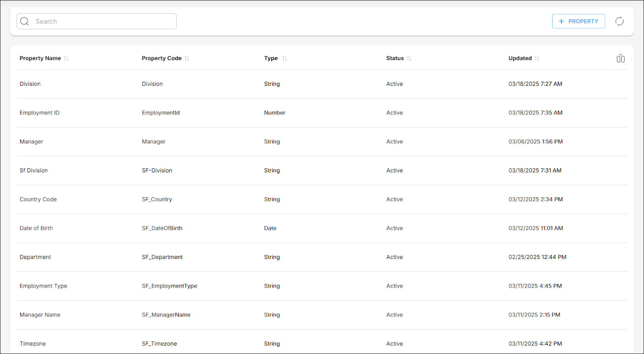The width and height of the screenshot is (644, 354).
Task: Click the Updated column sort icon
Action: pos(537,58)
